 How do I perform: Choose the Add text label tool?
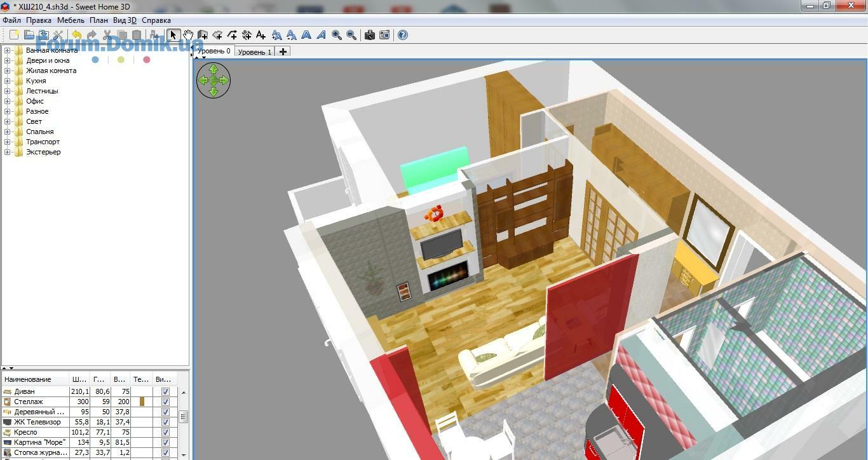pyautogui.click(x=261, y=35)
